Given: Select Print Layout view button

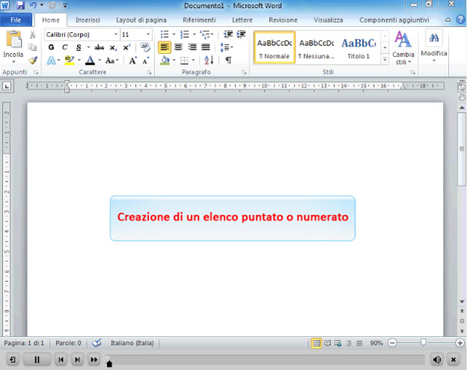Looking at the screenshot, I should point(316,343).
